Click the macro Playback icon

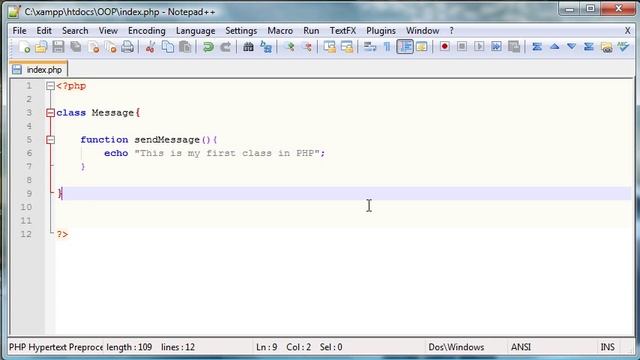click(x=479, y=47)
